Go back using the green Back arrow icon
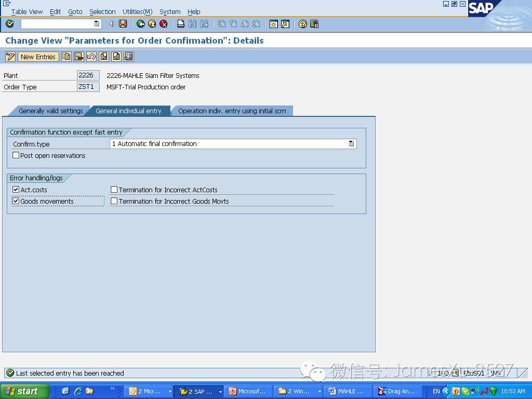This screenshot has height=399, width=532. [x=140, y=24]
